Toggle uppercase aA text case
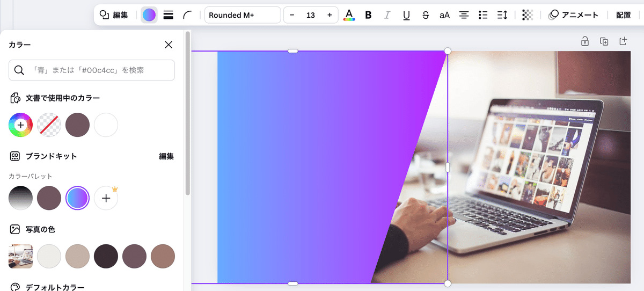Viewport: 644px width, 291px height. coord(444,15)
